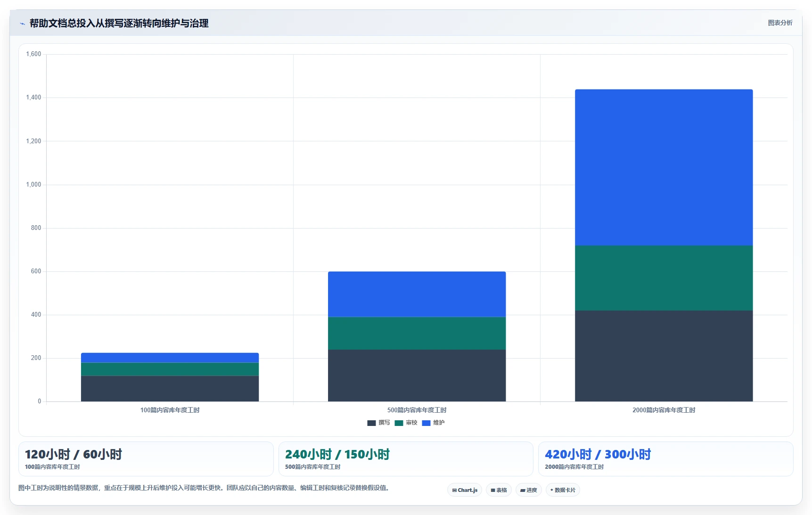Click 审校 segment of 2000篇 bar
The height and width of the screenshot is (515, 812).
point(664,278)
